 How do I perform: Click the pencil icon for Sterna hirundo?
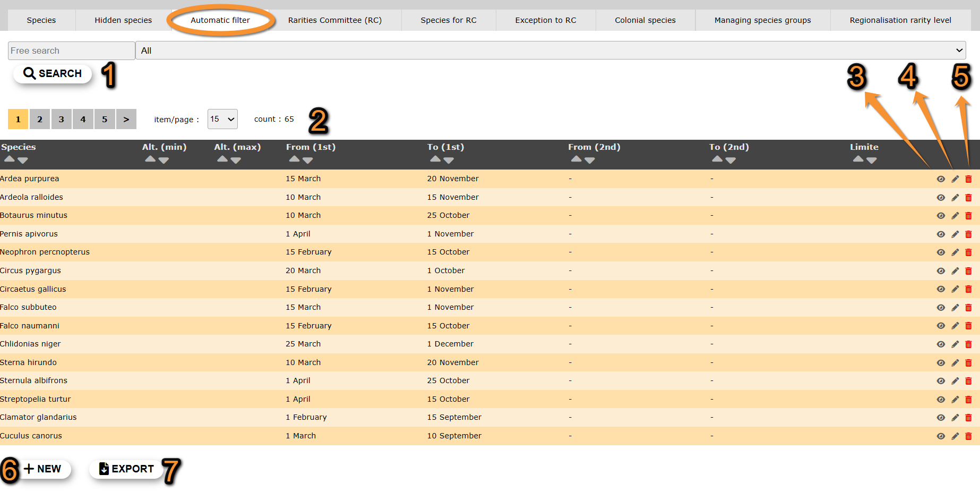tap(955, 363)
